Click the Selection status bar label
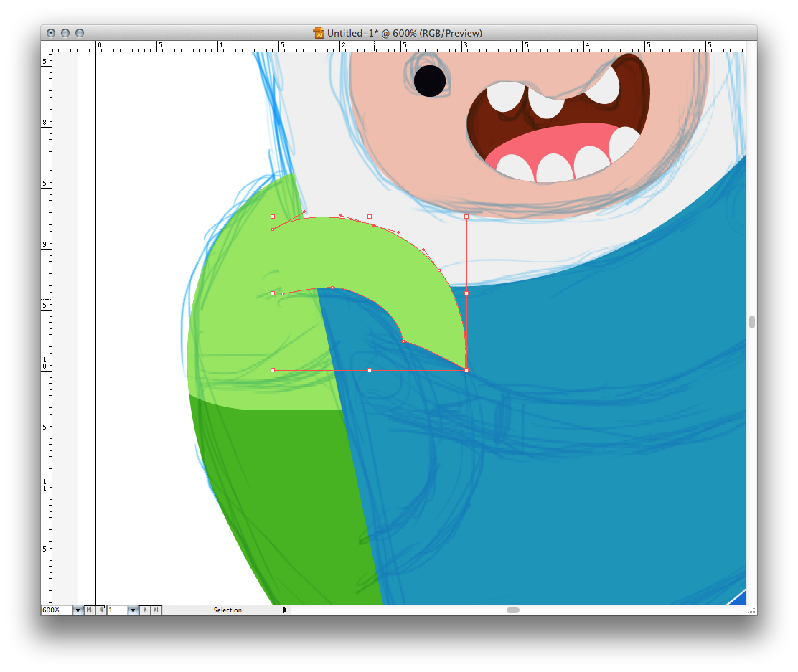798x672 pixels. point(227,610)
